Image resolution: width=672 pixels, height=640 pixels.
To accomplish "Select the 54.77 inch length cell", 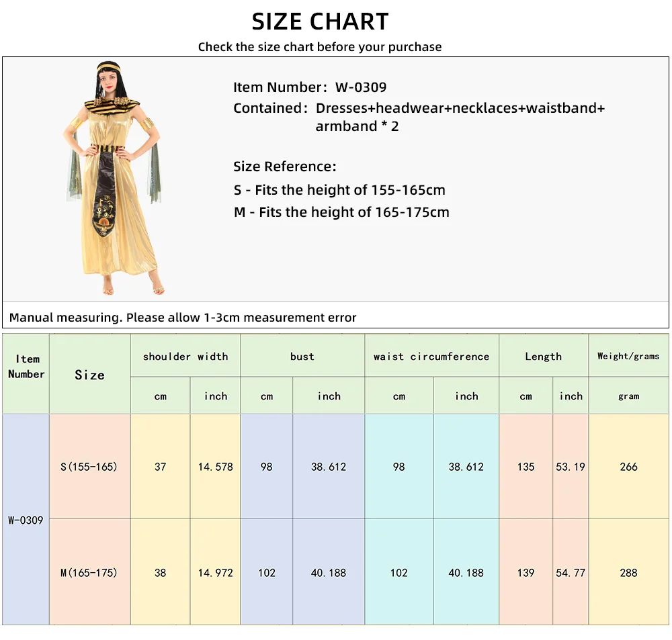I will 571,572.
